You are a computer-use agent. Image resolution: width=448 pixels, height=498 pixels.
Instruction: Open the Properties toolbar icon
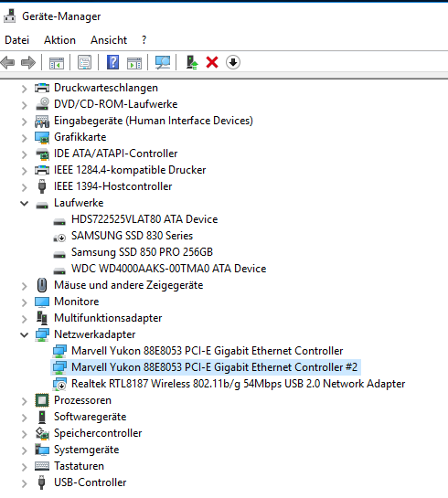coord(84,62)
